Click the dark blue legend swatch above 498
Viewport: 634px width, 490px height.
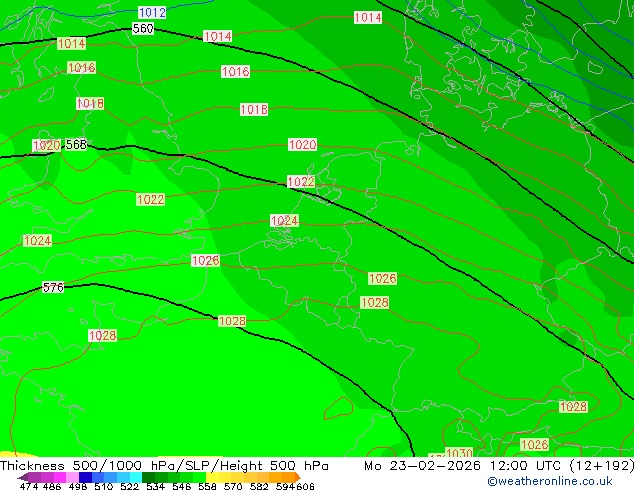85,477
